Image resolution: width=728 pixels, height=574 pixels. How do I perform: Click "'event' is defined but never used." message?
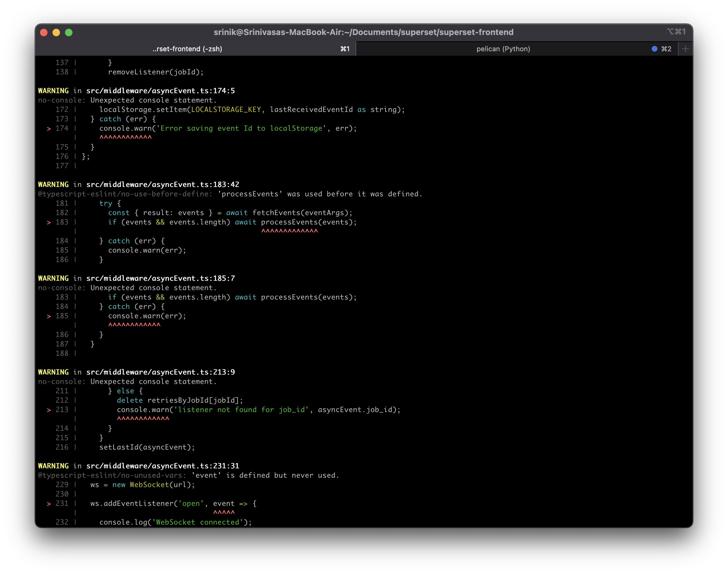[x=265, y=475]
